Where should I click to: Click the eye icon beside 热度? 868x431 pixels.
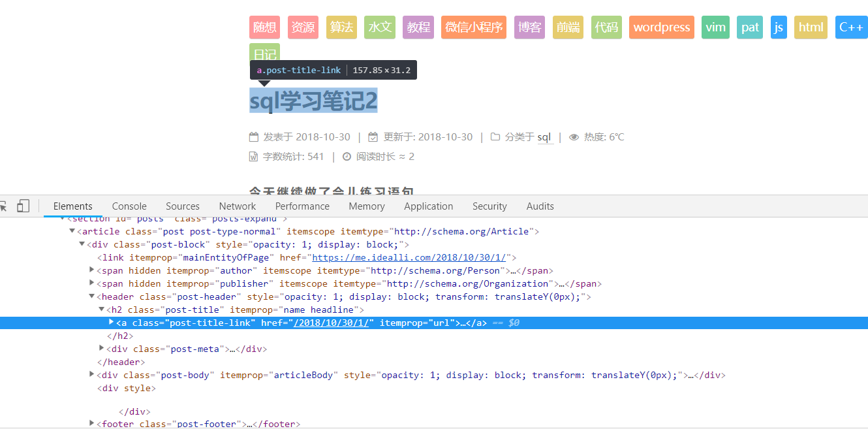click(574, 137)
